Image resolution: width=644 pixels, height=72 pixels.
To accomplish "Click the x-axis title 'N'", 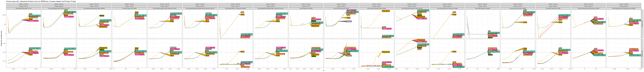I will point(324,70).
